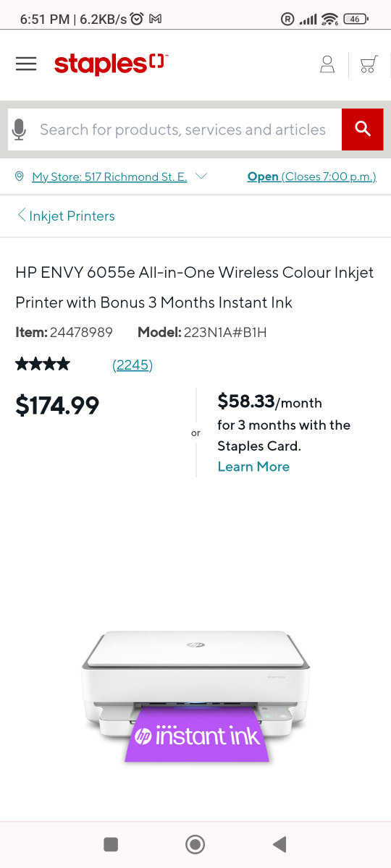Tap the HP ENVY printer product image
Image resolution: width=391 pixels, height=868 pixels.
(x=195, y=696)
